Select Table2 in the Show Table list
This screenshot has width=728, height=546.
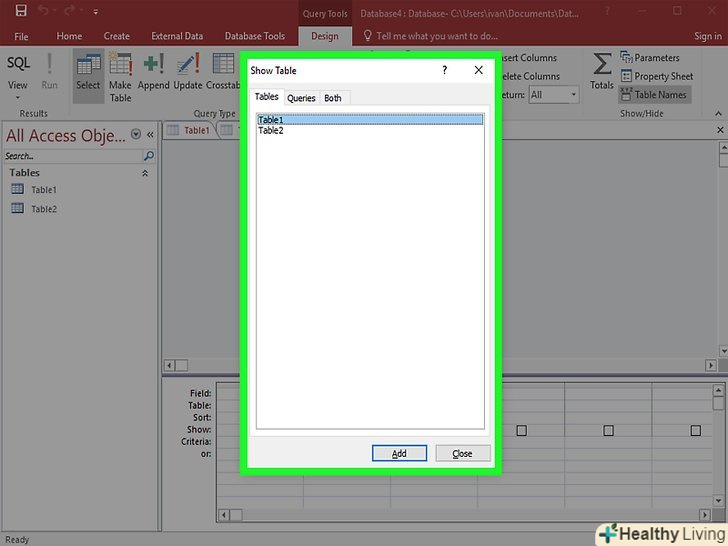[271, 130]
